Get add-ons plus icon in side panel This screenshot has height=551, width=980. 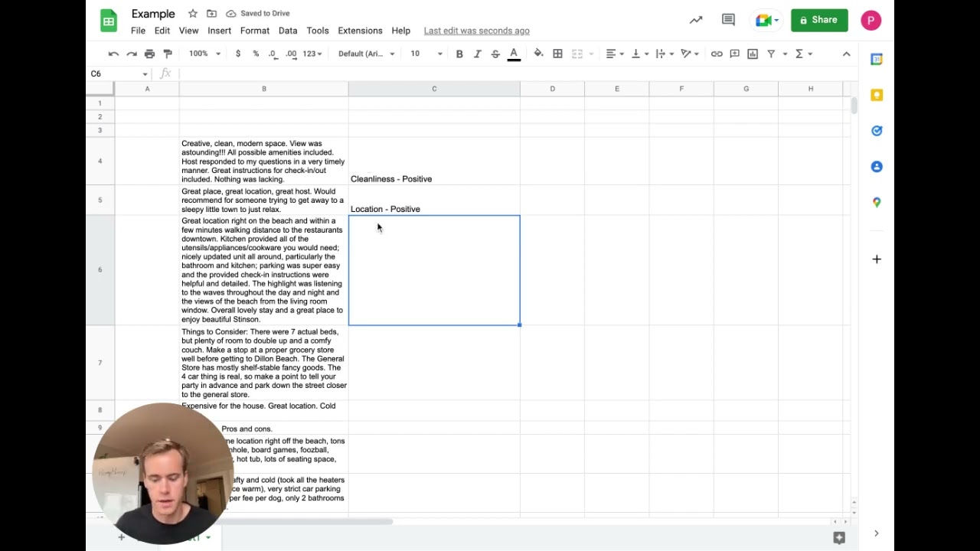tap(877, 259)
